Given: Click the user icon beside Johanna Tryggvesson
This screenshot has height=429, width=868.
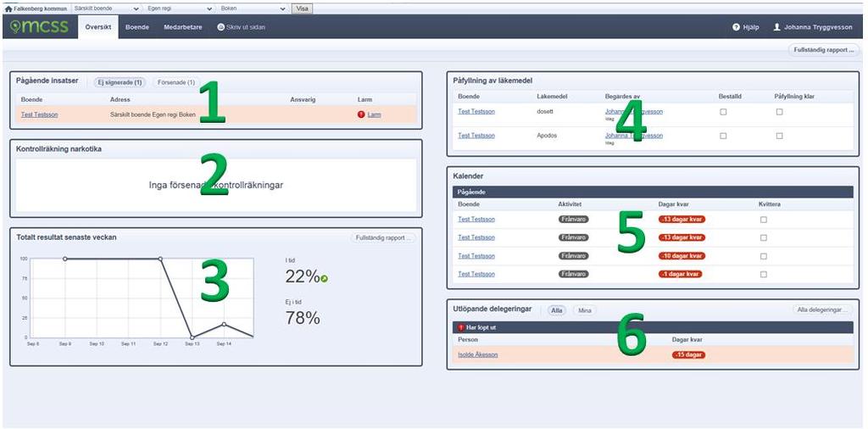Looking at the screenshot, I should (x=776, y=26).
